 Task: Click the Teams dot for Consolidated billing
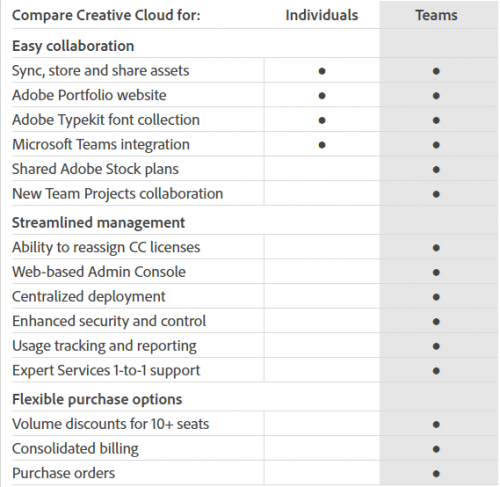point(436,449)
